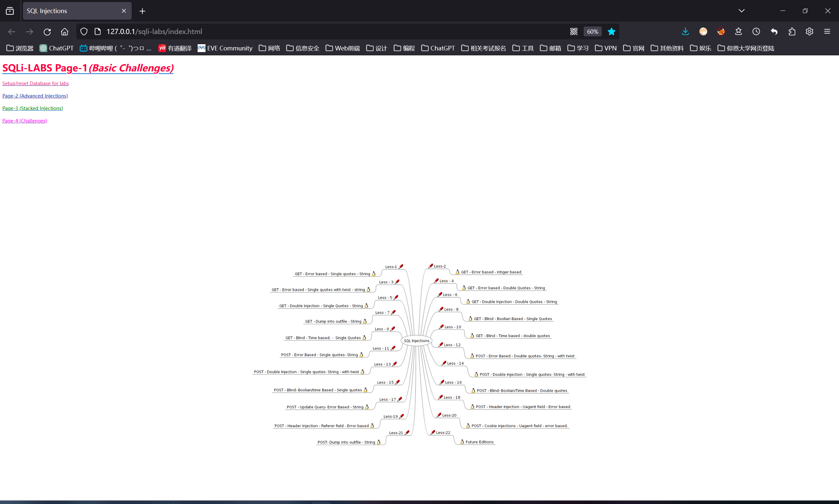Viewport: 839px width, 504px height.
Task: Open the 信息安全 bookmarks folder
Action: [303, 48]
